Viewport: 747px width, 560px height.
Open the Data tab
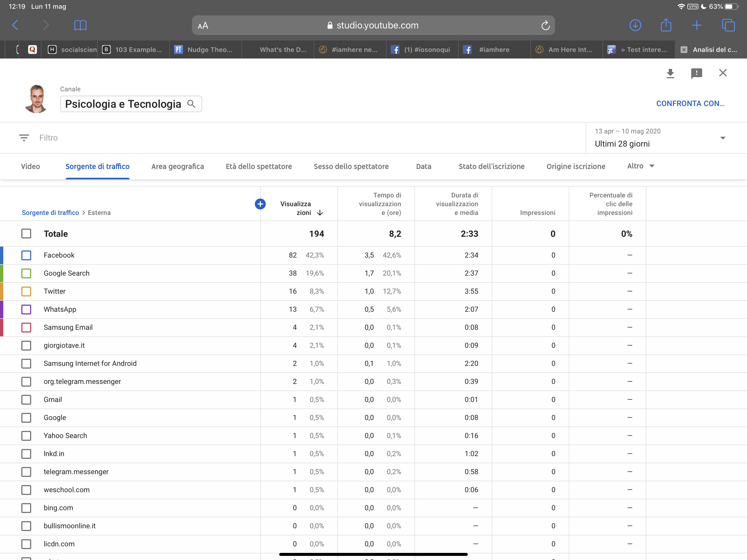(x=424, y=166)
